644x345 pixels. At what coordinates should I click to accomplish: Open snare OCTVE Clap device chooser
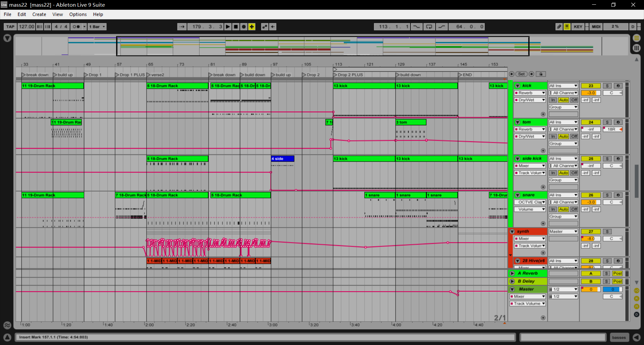click(530, 202)
